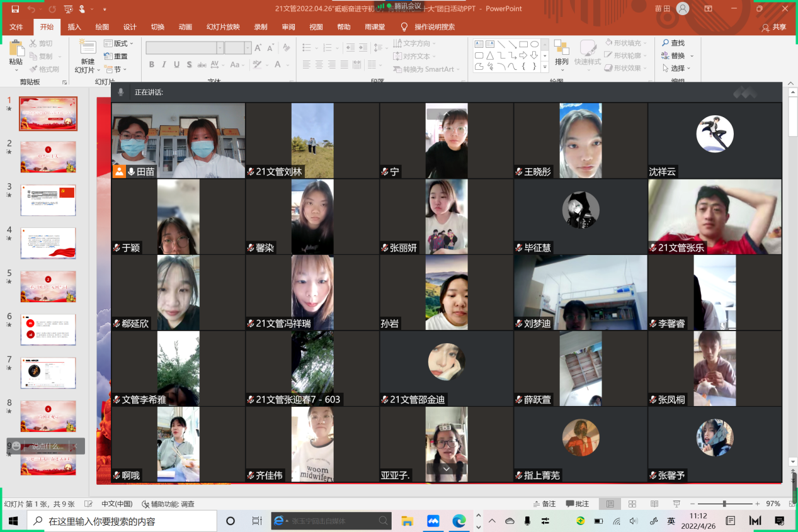Toggle microphone icon beside 正在讲话
Viewport: 798px width, 532px height.
pyautogui.click(x=121, y=92)
